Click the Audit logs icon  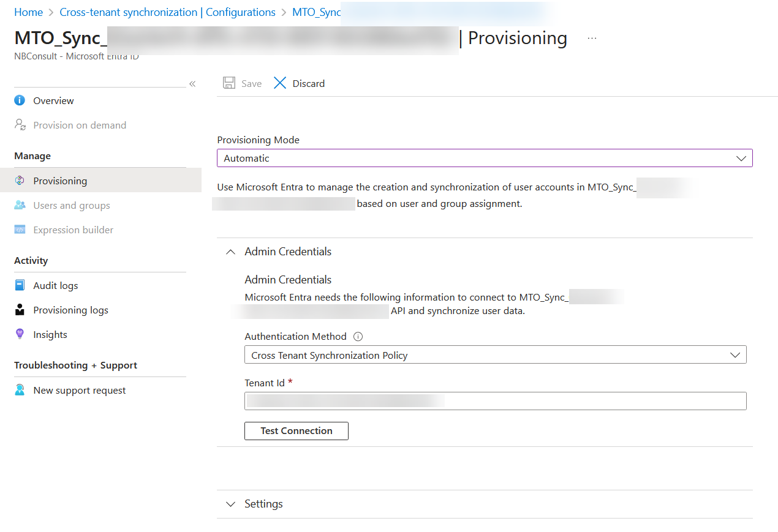(20, 285)
